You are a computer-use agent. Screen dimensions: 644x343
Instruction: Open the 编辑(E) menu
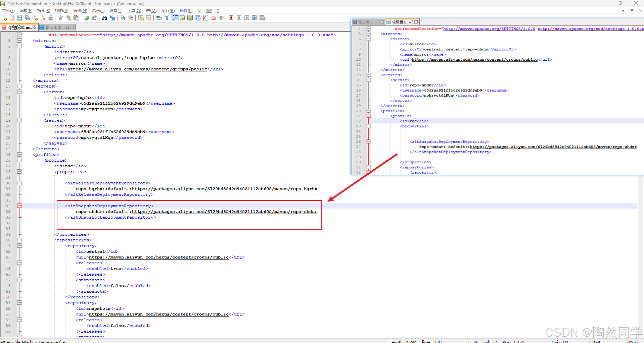coord(26,11)
